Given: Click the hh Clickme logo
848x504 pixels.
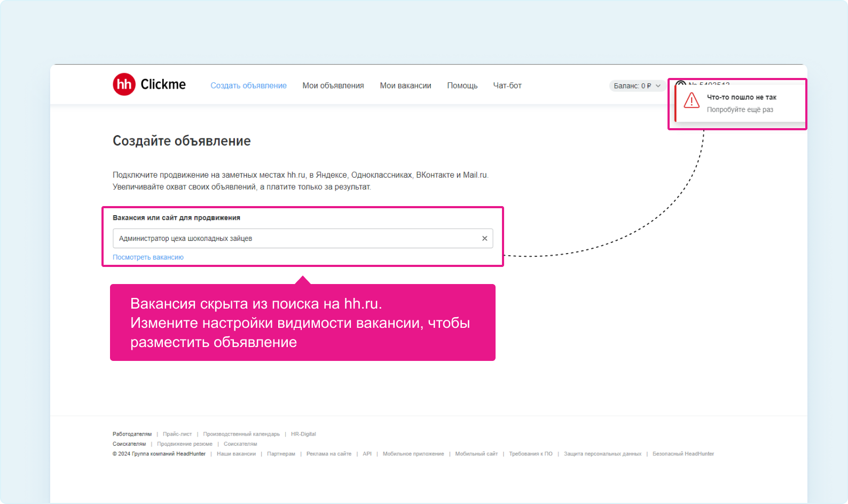Looking at the screenshot, I should coord(149,84).
